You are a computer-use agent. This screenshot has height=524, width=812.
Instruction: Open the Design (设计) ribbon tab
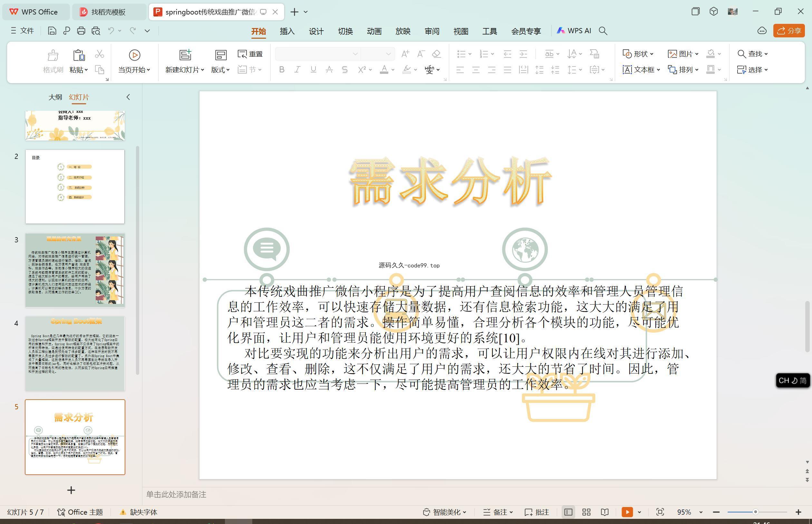316,31
